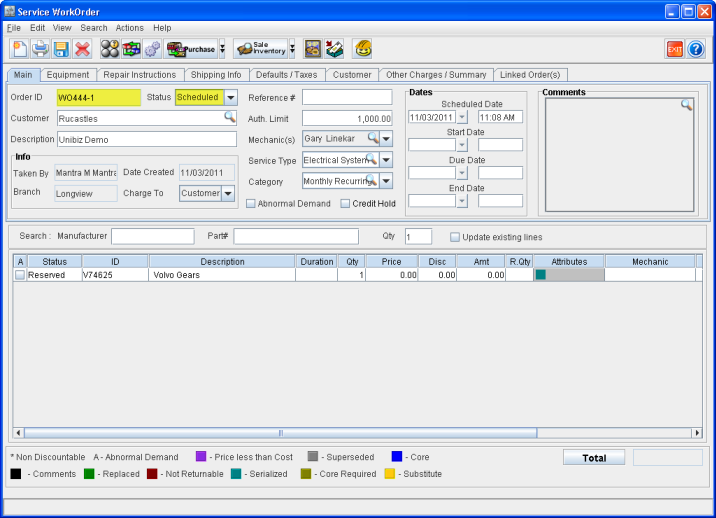Image resolution: width=716 pixels, height=518 pixels.
Task: Switch to the Shipping Info tab
Action: (216, 75)
